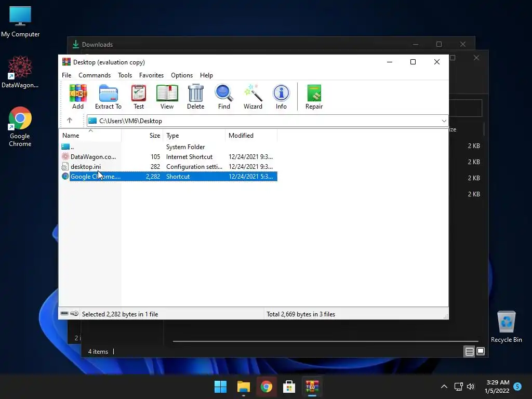Sort by the Modified column header

[251, 136]
